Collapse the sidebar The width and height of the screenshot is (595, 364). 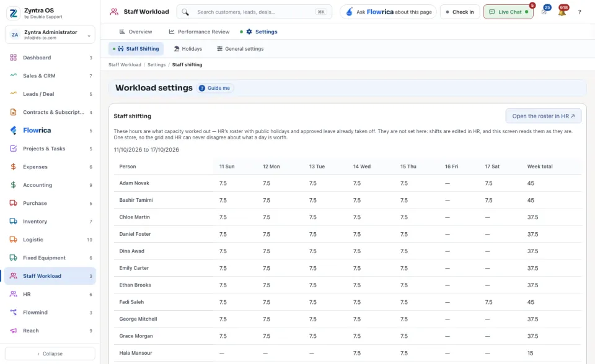(50, 353)
